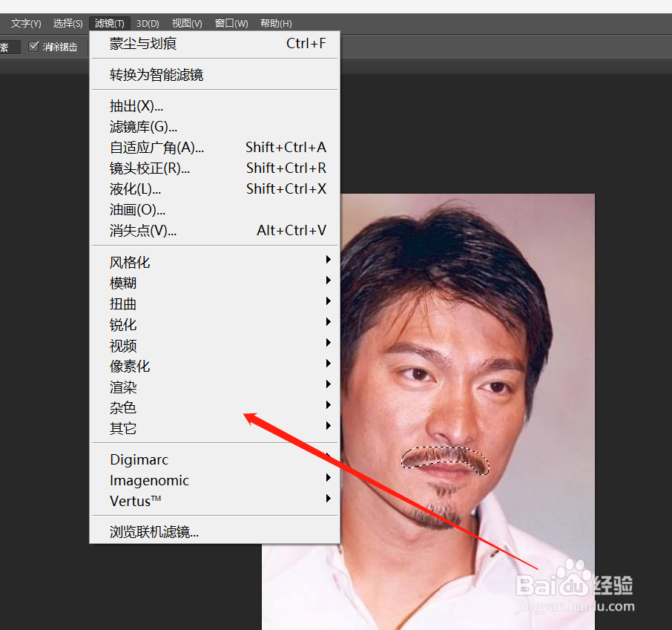Open the 3D(D) menu
The width and height of the screenshot is (672, 630).
point(148,23)
